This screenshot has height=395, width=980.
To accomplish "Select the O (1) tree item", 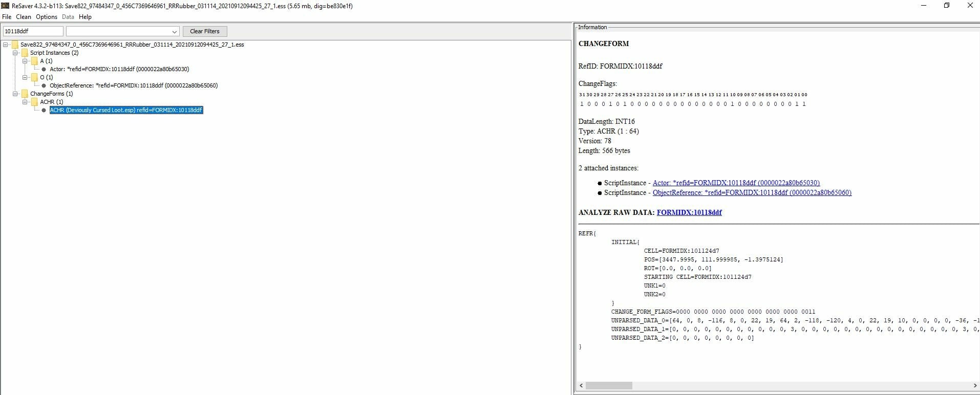I will click(x=47, y=77).
